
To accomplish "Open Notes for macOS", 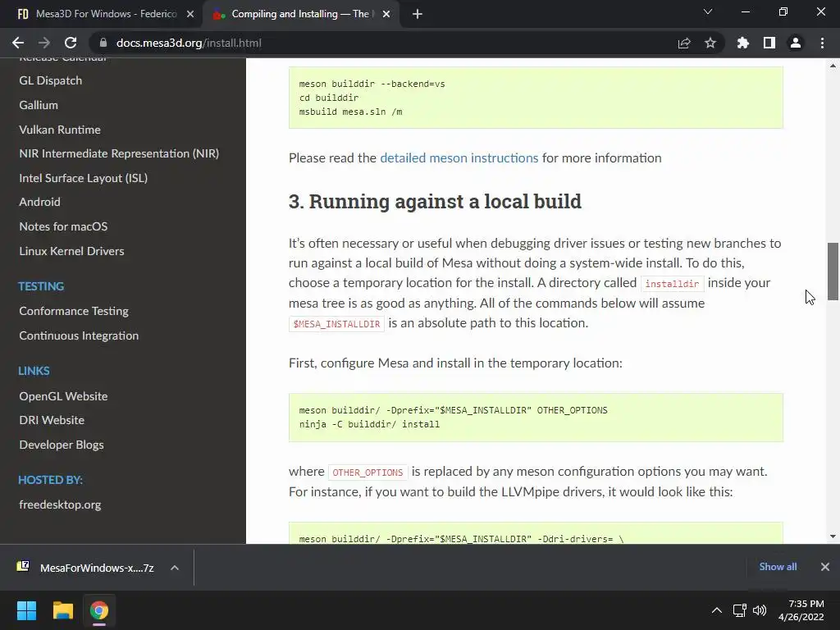I will pos(63,226).
